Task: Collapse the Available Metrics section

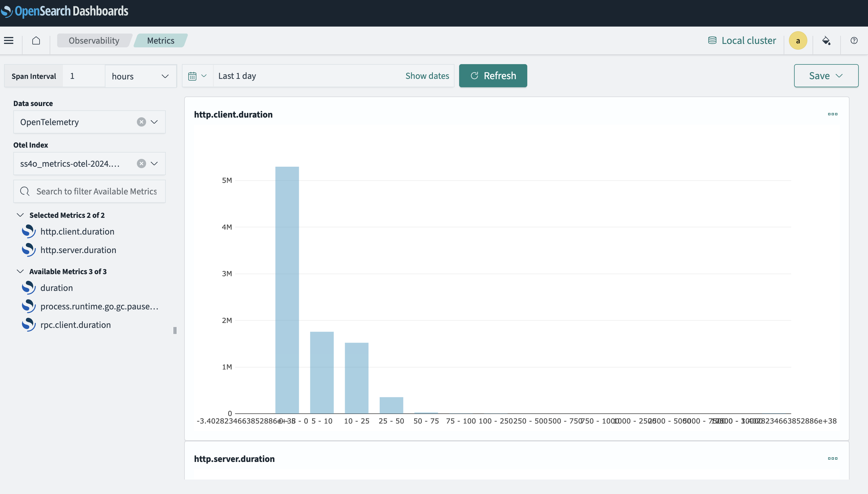Action: (20, 272)
